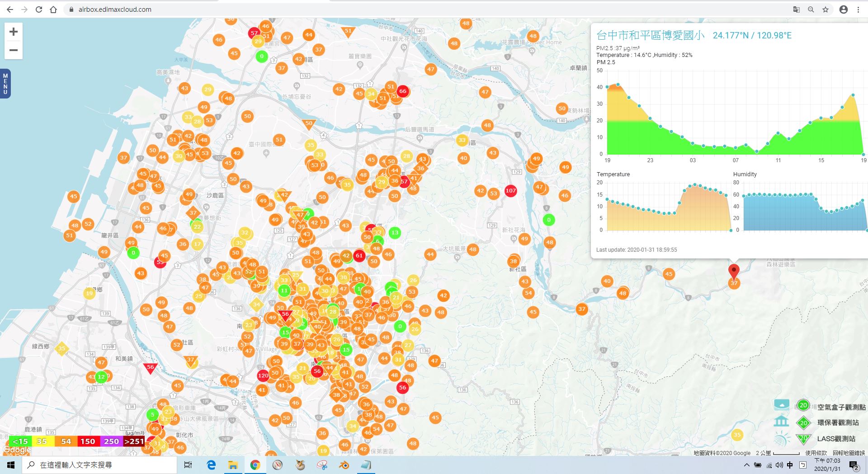Switch the 中 input method indicator

click(790, 465)
